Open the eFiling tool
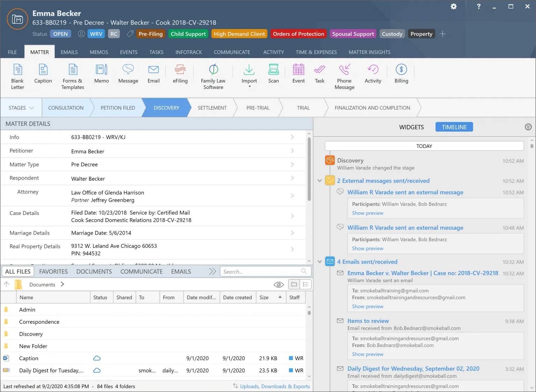This screenshot has width=536, height=392. pos(180,74)
